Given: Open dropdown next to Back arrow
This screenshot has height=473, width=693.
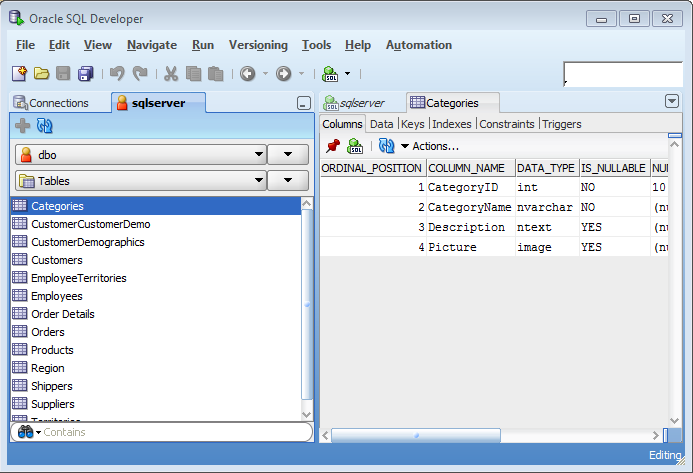Looking at the screenshot, I should pyautogui.click(x=265, y=73).
